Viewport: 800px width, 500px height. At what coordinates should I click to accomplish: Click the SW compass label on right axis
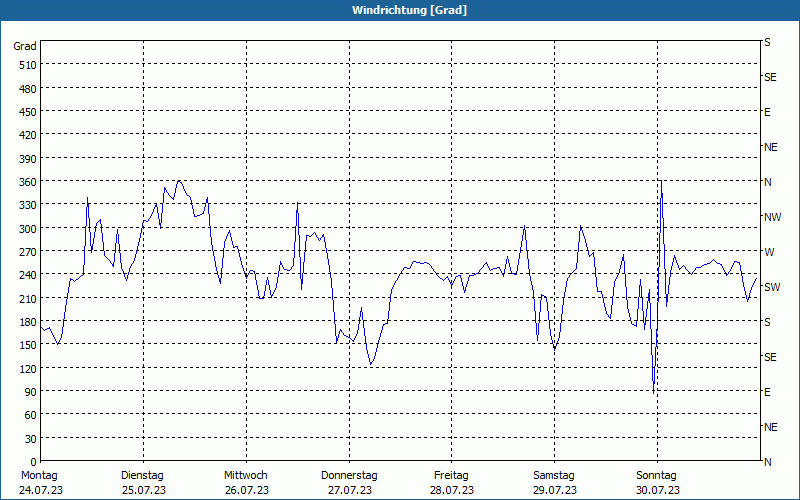(x=772, y=287)
